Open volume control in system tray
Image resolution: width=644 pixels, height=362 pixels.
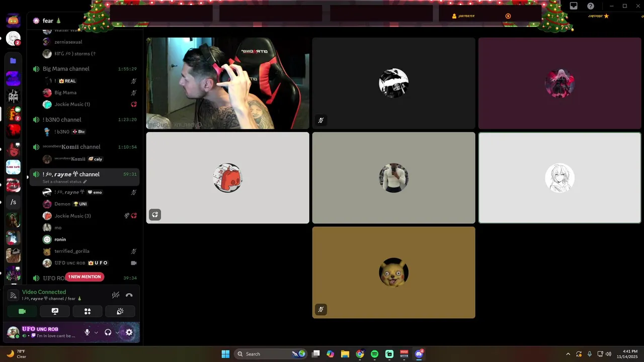pyautogui.click(x=609, y=354)
